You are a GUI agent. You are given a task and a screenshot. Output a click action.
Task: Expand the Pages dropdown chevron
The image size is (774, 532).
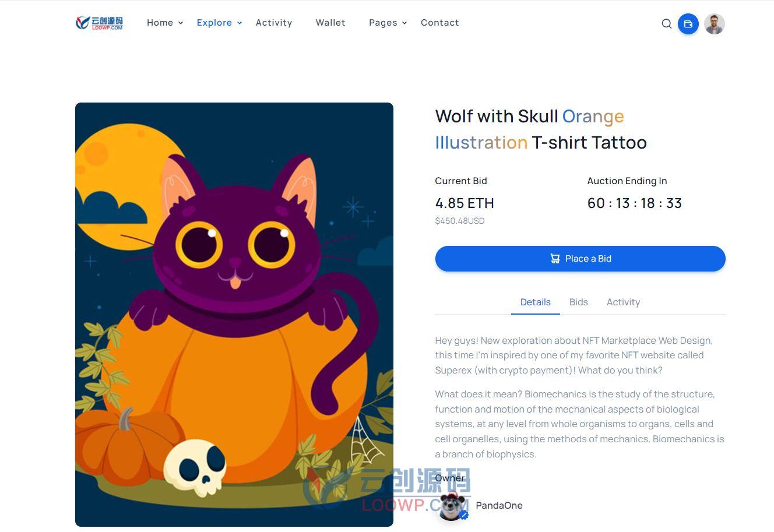(404, 23)
